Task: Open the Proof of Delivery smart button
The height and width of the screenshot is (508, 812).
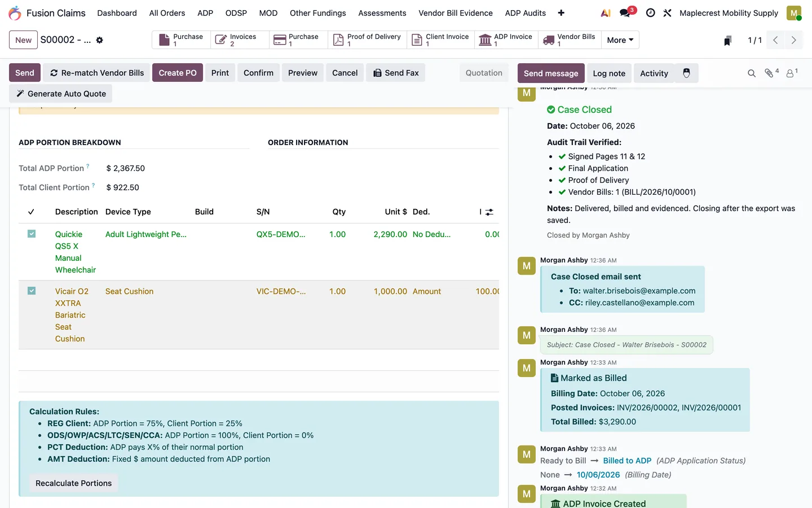Action: click(368, 40)
